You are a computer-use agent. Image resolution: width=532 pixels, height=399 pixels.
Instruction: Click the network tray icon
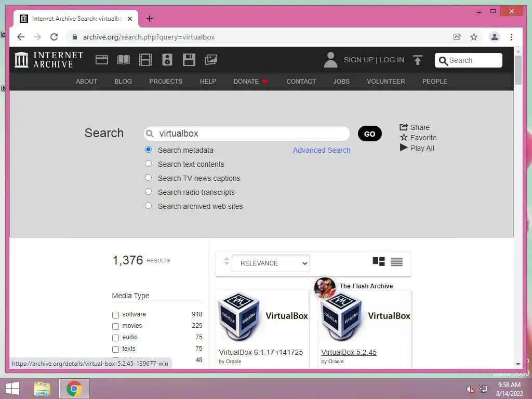(x=483, y=389)
